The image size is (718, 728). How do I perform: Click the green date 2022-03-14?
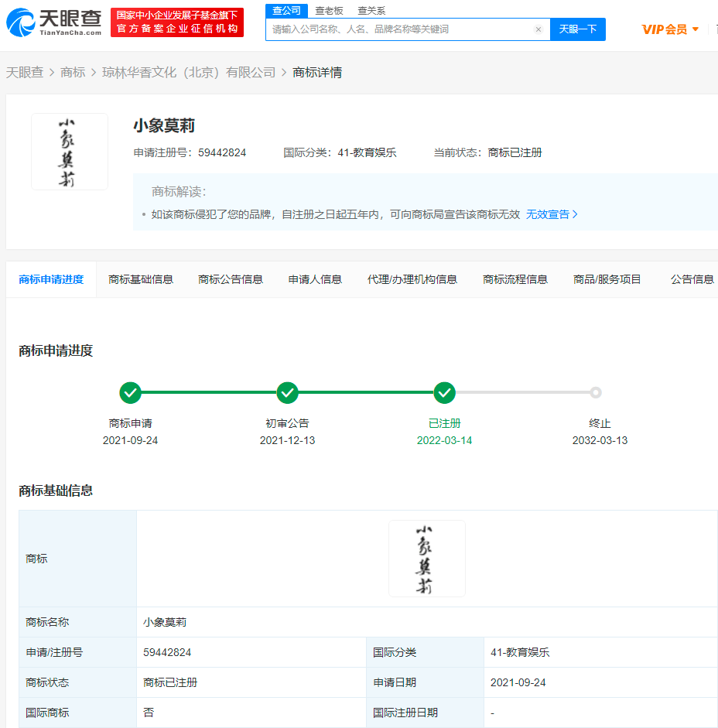444,440
